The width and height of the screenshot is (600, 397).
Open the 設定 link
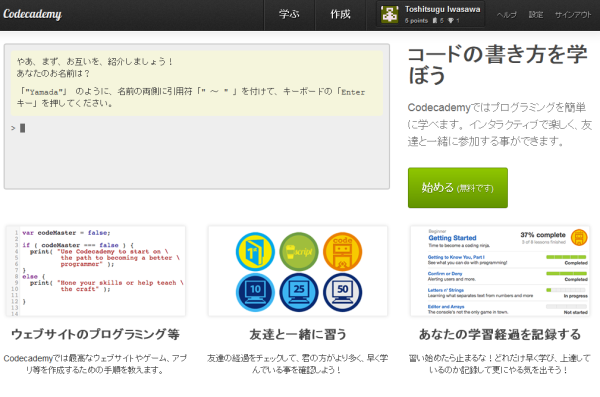(x=536, y=15)
